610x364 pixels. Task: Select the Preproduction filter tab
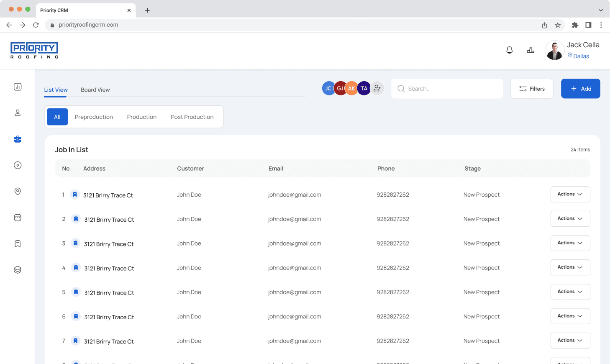pos(94,117)
